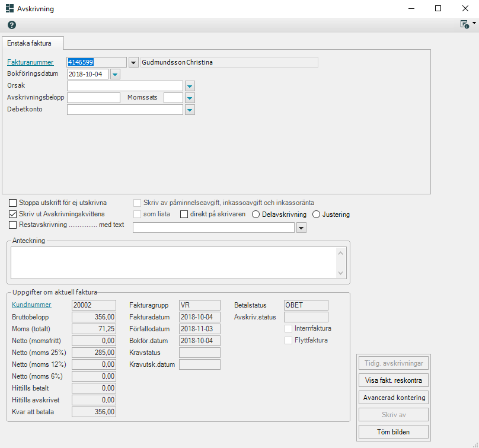Enable direkt på skrivaren checkbox
This screenshot has height=448, width=479.
point(184,215)
